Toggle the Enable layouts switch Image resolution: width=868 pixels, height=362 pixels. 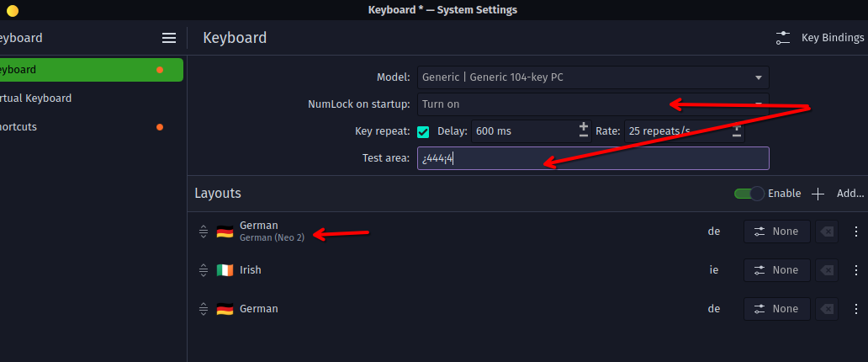[x=749, y=194]
